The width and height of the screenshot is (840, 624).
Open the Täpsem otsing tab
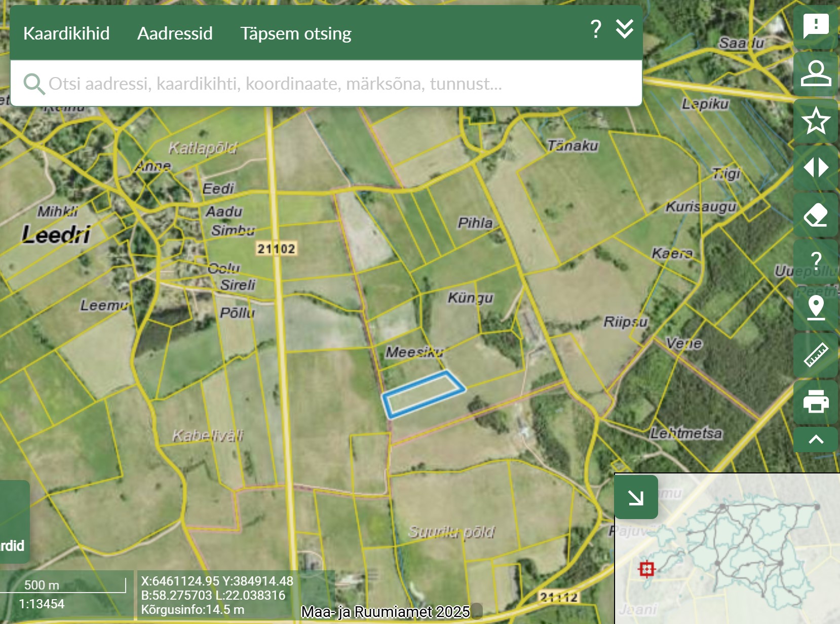click(295, 33)
